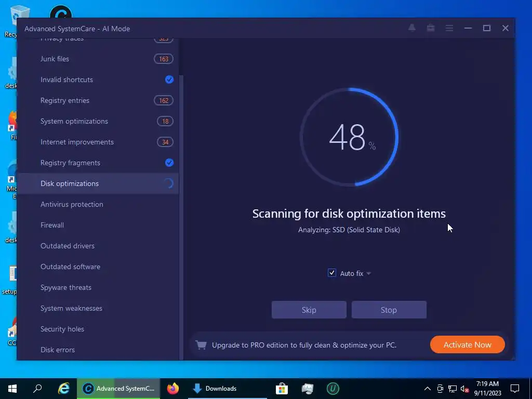The height and width of the screenshot is (399, 532).
Task: Click the scan list vertical scrollbar
Action: [x=181, y=217]
